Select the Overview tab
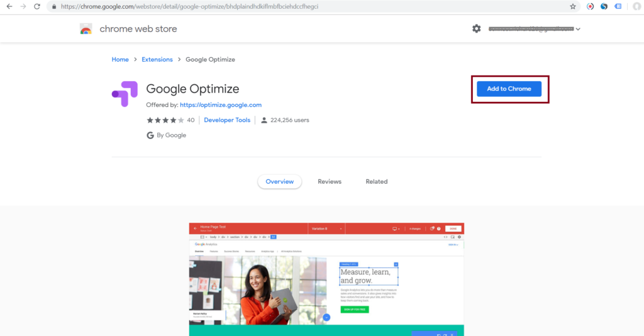 [x=279, y=181]
